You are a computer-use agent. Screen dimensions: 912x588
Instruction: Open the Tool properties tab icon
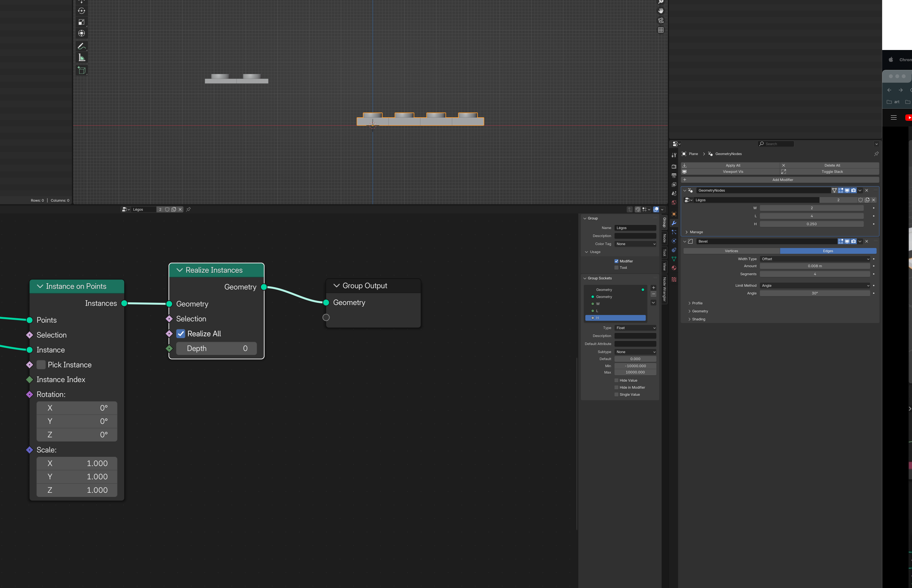[x=674, y=155]
